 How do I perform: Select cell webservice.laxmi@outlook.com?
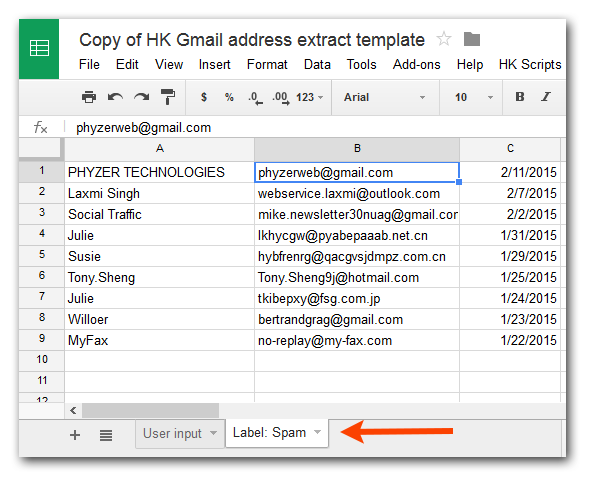(357, 193)
